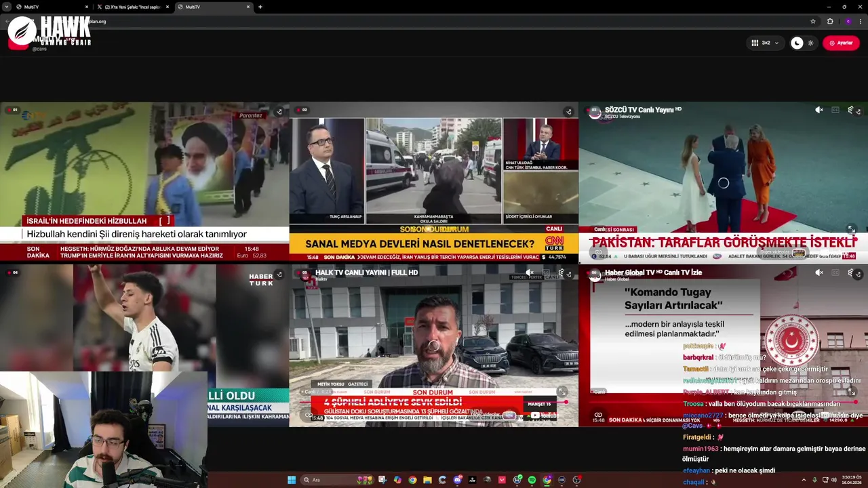This screenshot has height=488, width=868.
Task: Open the browser profile avatar
Action: coord(848,21)
